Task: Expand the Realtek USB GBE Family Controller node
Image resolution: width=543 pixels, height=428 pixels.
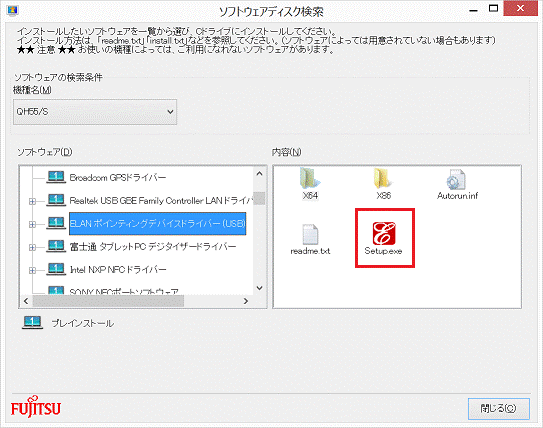Action: [x=32, y=201]
